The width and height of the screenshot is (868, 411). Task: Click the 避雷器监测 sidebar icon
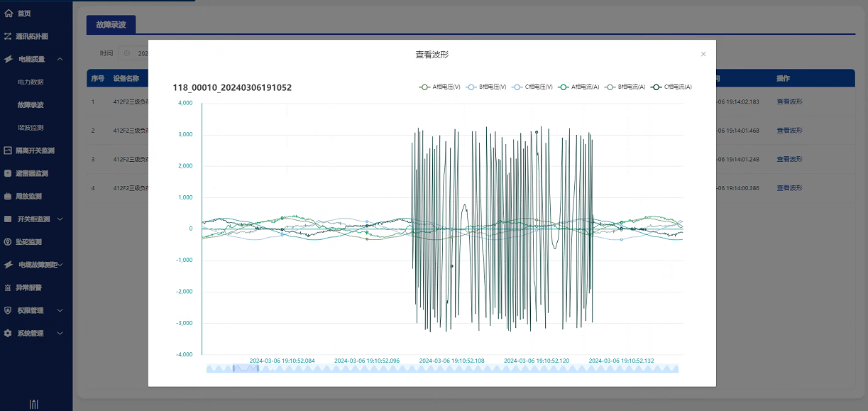point(9,173)
